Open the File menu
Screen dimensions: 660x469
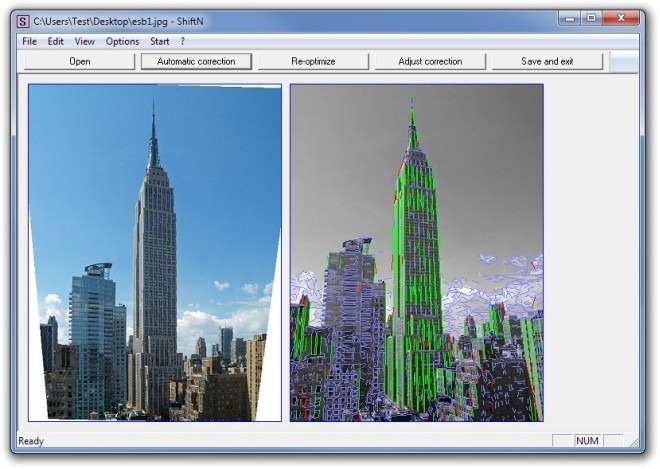pyautogui.click(x=29, y=41)
